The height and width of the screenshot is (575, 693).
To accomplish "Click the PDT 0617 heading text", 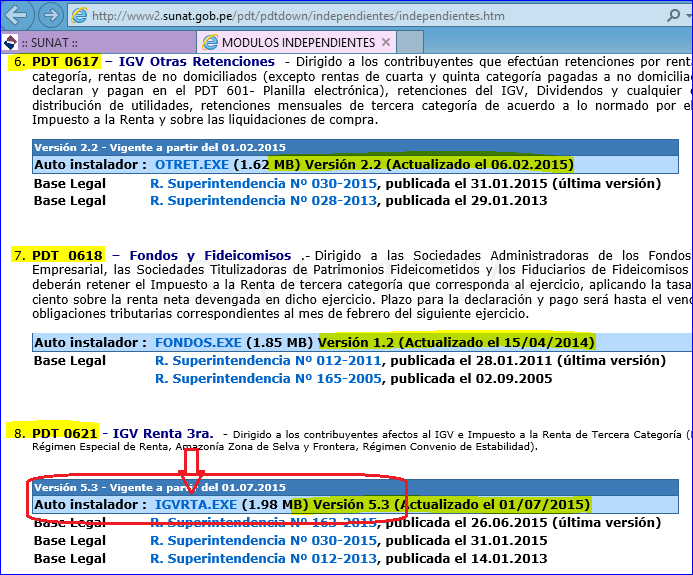I will (x=65, y=61).
